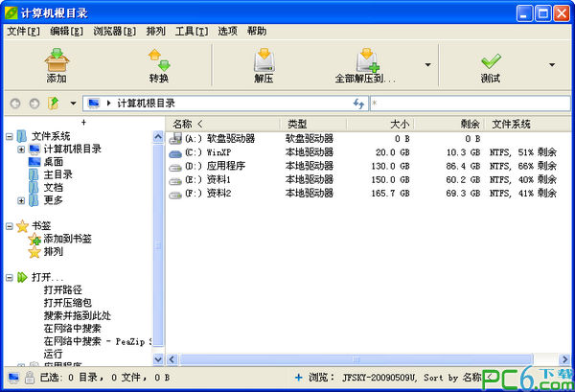Click 搜索并拖到此处 in the sidebar
Viewport: 575px width, 392px height.
[77, 315]
